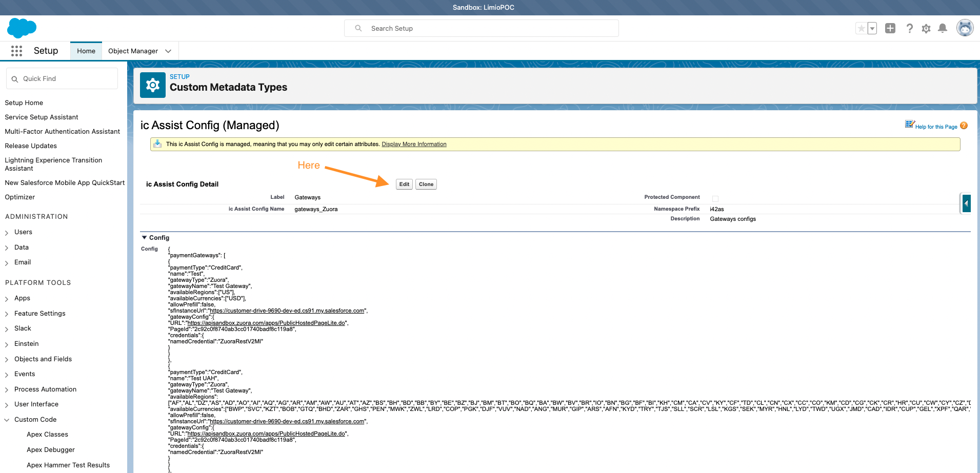Screen dimensions: 980x473
Task: Click the Search Setup magnifier icon
Action: [x=358, y=28]
